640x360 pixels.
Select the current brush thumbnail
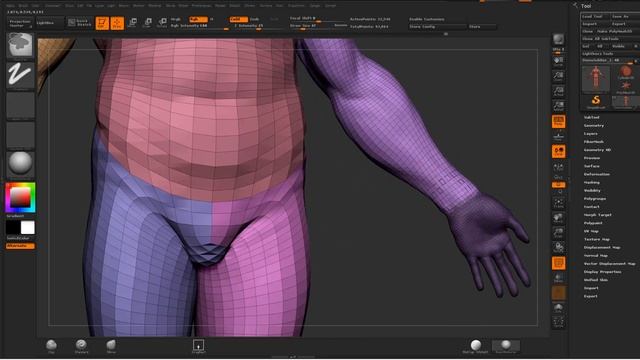pos(20,45)
